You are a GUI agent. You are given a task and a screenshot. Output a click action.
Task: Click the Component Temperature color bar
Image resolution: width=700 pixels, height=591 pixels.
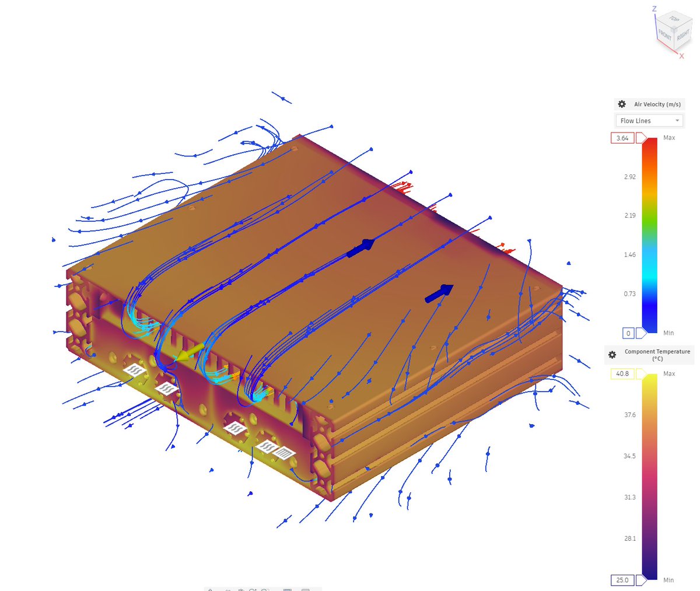[650, 477]
